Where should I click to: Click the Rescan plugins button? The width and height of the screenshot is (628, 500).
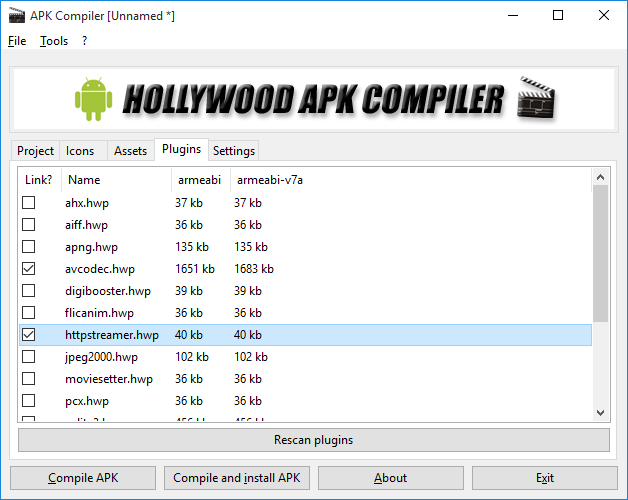pos(314,440)
